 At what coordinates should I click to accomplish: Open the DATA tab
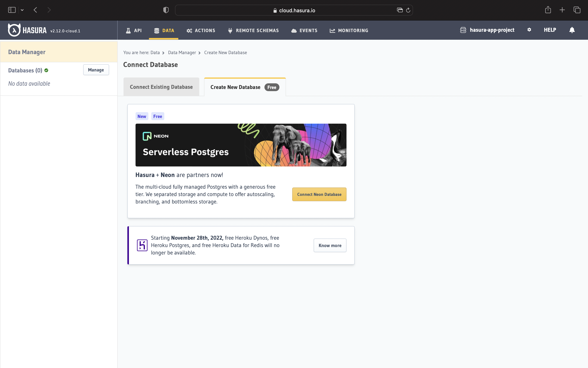click(164, 30)
